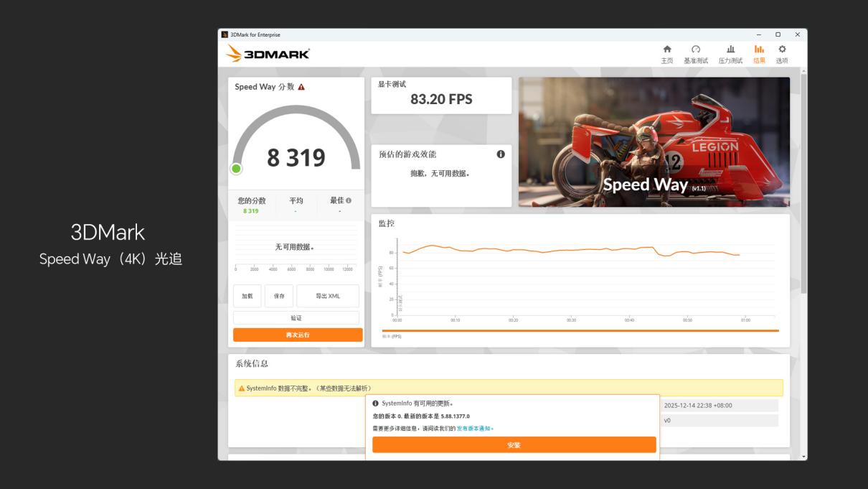868x489 pixels.
Task: Open the 基准测试 benchmarks tab
Action: tap(695, 54)
